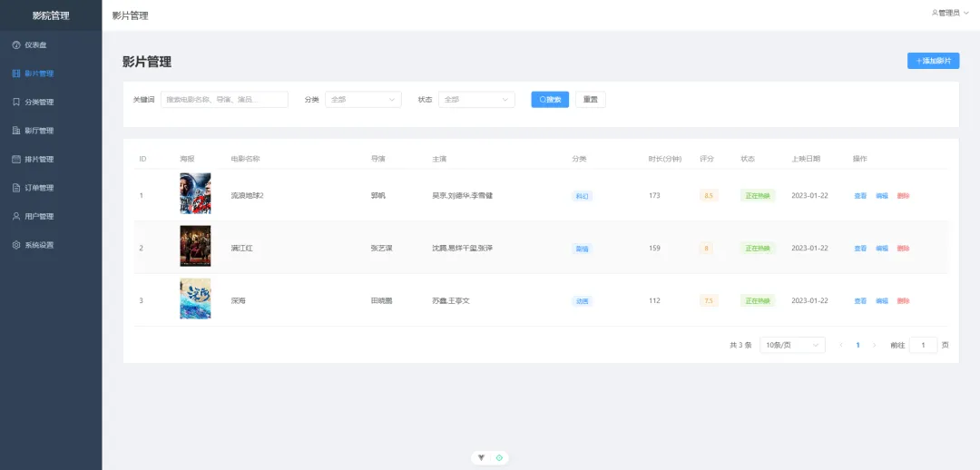This screenshot has width=980, height=470.
Task: Click 删除 for 满江红
Action: [903, 248]
